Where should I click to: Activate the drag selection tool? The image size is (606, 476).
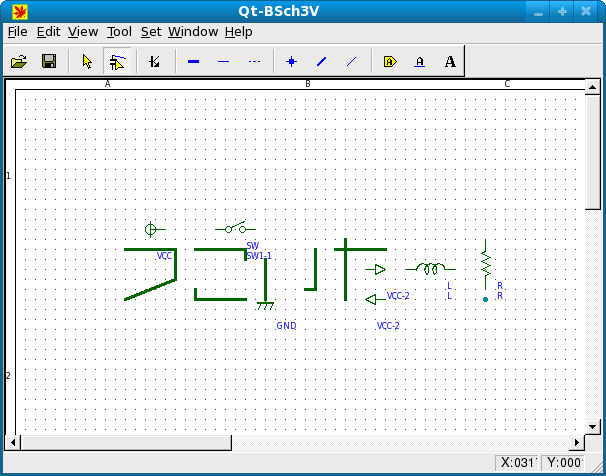pyautogui.click(x=117, y=62)
